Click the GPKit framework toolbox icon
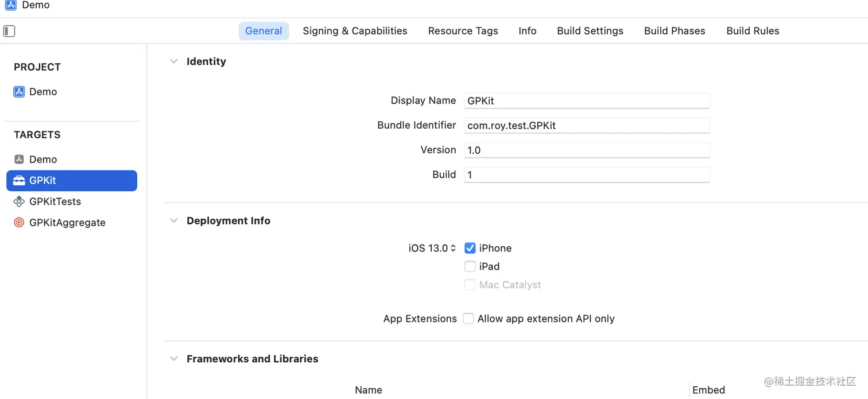This screenshot has width=868, height=399. pos(19,180)
